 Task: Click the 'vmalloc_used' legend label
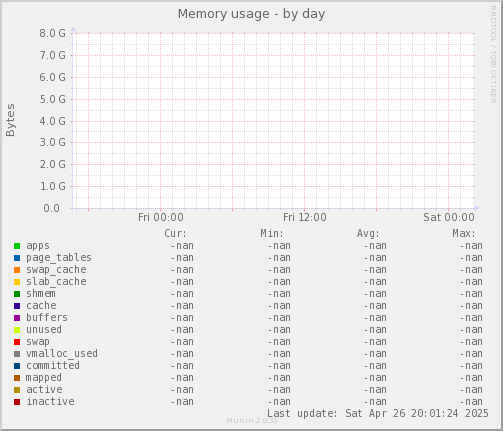pos(62,354)
